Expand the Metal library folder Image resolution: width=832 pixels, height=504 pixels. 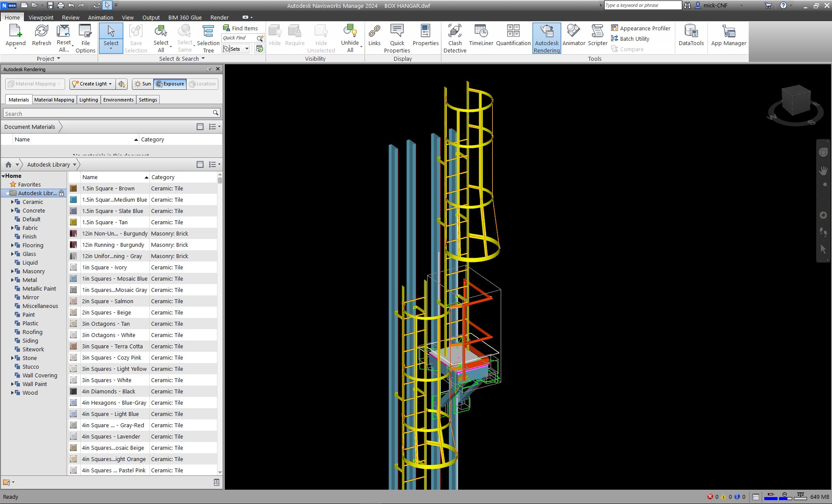pos(13,280)
